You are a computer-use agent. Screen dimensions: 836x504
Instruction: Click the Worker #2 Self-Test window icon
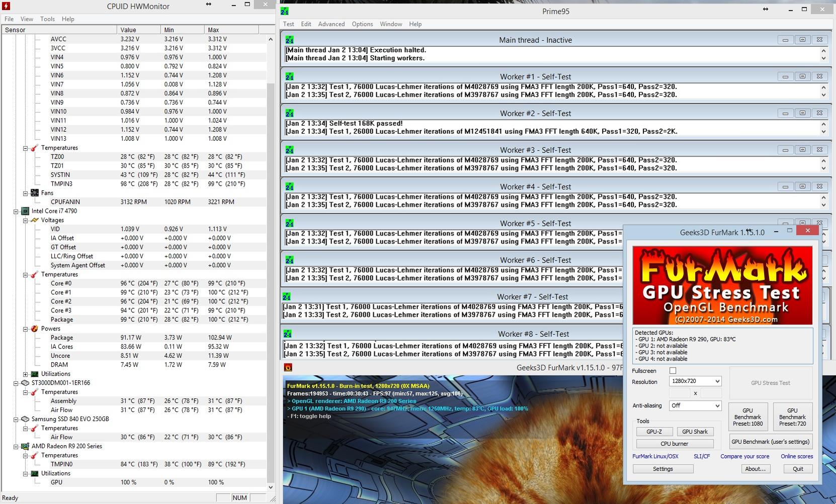[289, 113]
